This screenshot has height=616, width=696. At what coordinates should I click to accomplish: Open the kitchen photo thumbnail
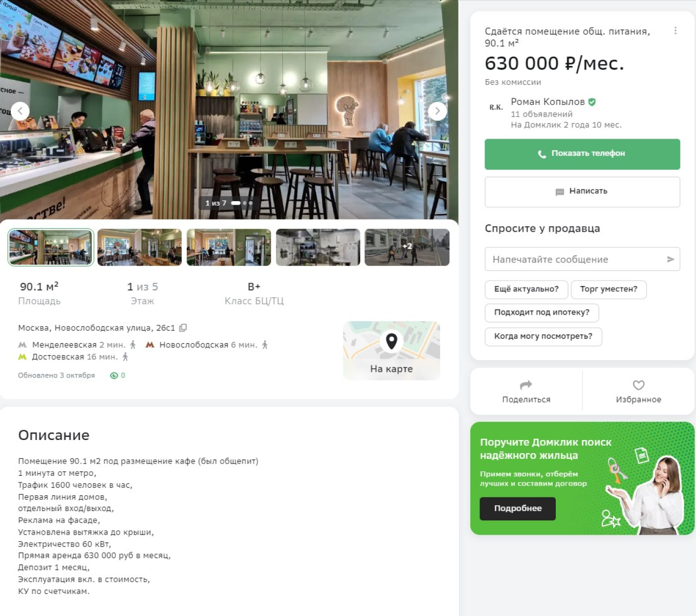pyautogui.click(x=318, y=248)
